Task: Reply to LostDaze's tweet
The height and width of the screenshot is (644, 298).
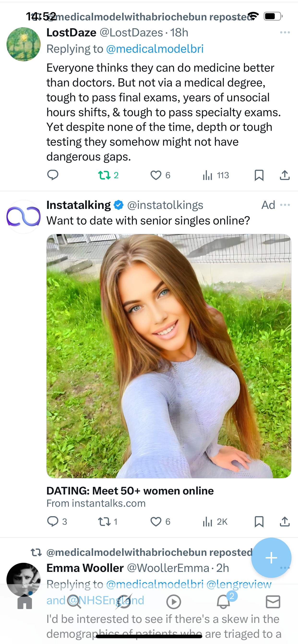Action: pyautogui.click(x=53, y=175)
